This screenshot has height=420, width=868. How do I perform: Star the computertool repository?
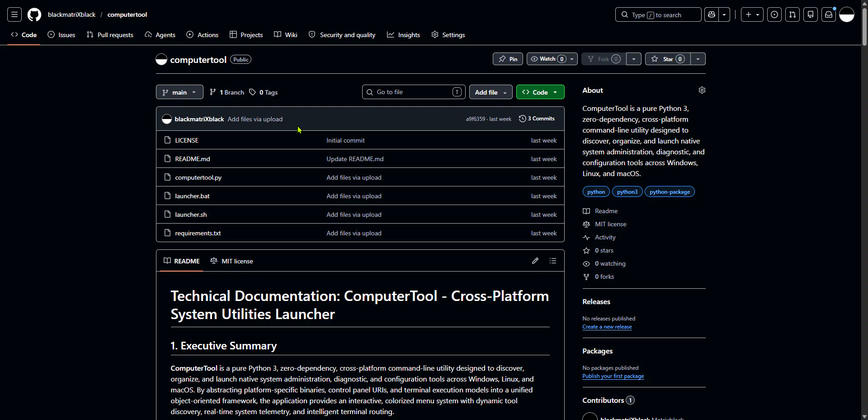[668, 59]
